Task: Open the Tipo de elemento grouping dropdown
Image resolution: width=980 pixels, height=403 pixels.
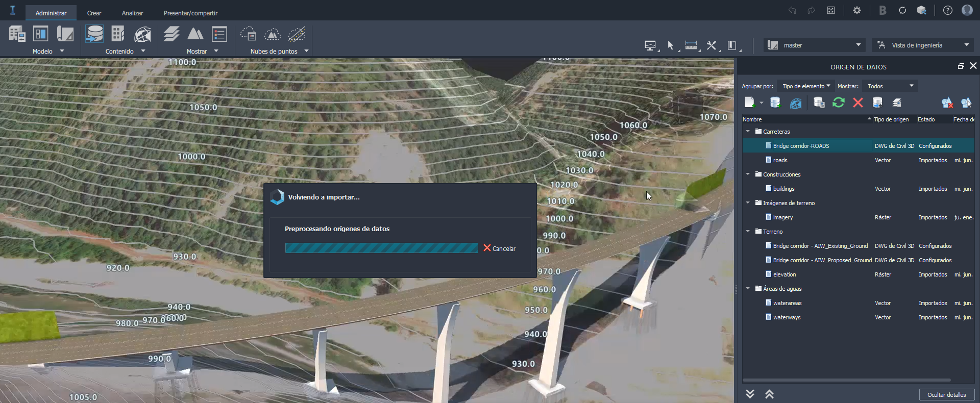Action: (805, 86)
